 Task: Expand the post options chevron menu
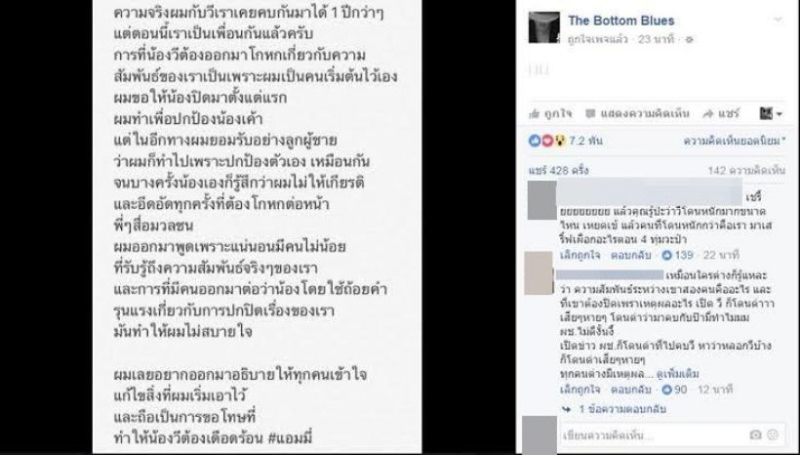(x=777, y=20)
